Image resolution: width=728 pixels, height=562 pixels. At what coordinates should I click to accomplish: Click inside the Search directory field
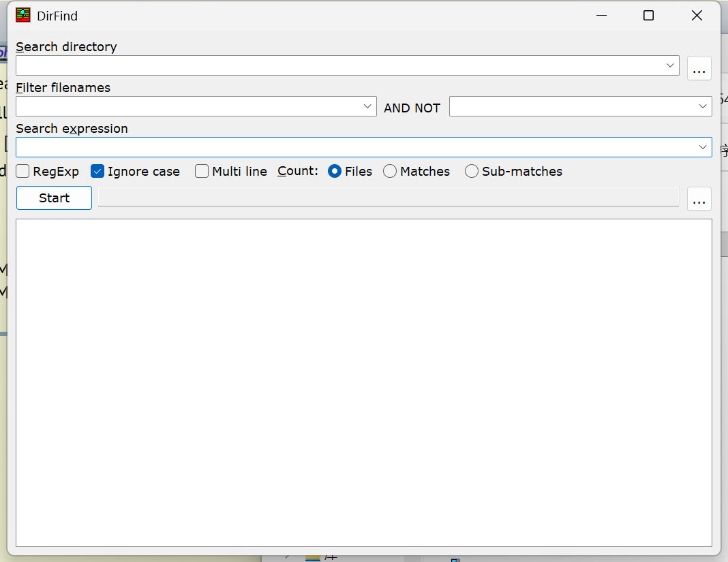tap(273, 65)
